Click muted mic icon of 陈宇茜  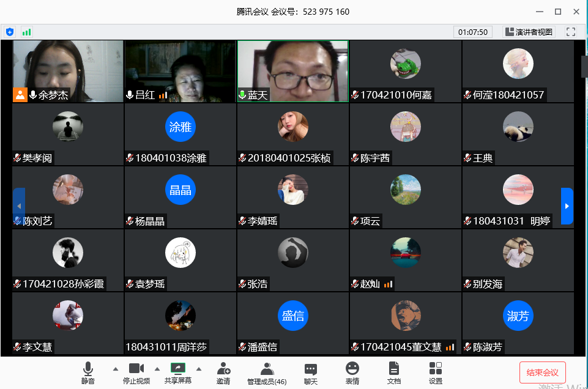tap(355, 158)
